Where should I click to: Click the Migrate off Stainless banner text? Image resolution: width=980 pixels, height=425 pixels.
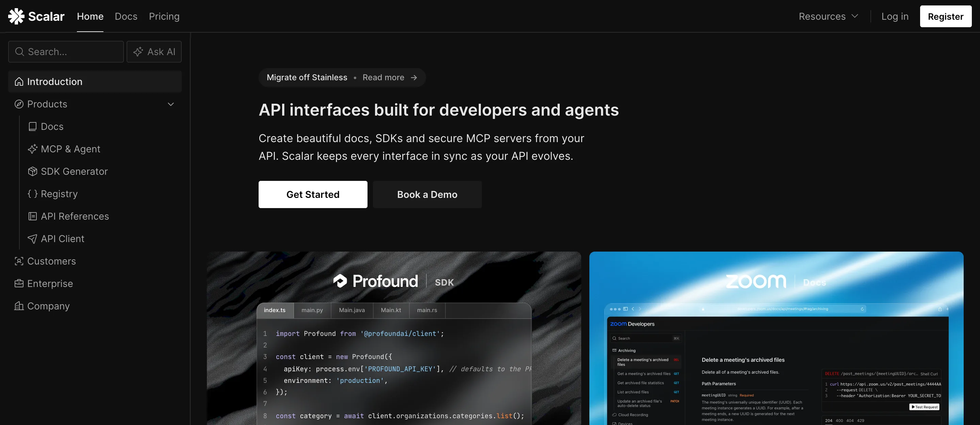pos(307,78)
